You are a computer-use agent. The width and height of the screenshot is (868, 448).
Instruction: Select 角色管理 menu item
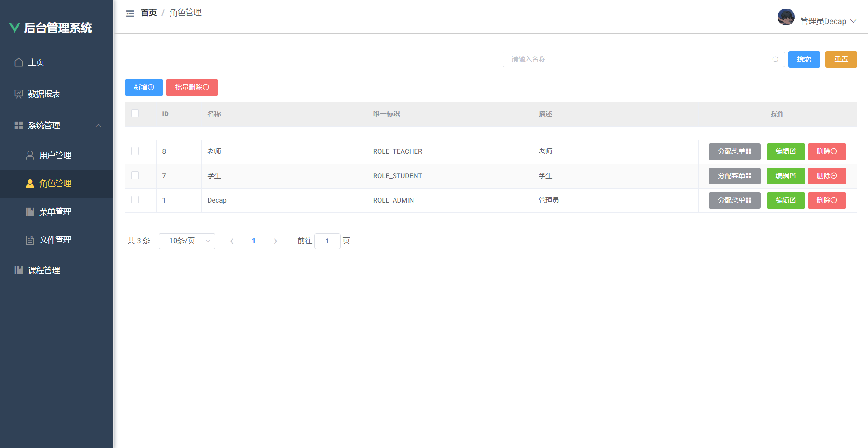pyautogui.click(x=57, y=184)
